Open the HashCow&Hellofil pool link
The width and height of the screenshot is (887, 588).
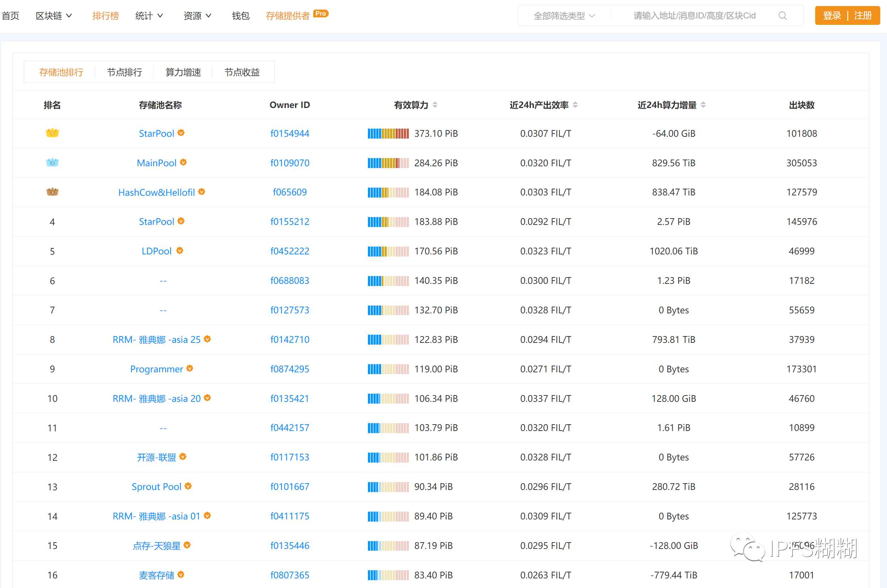pos(156,192)
